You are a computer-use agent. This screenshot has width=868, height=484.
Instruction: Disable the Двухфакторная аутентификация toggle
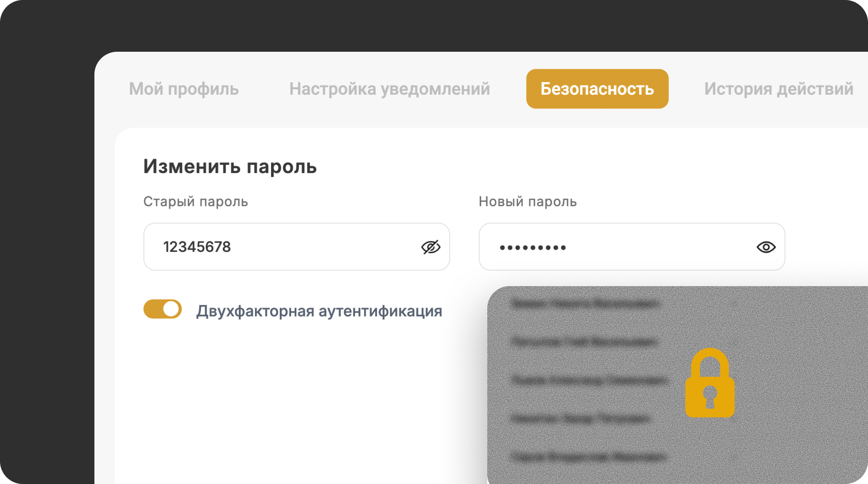pos(163,309)
